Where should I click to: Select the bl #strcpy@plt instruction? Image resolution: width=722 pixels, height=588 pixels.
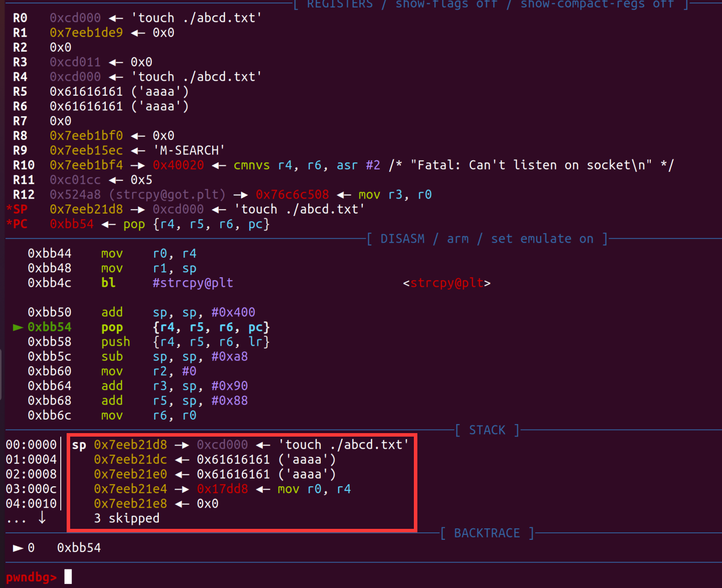(x=167, y=283)
